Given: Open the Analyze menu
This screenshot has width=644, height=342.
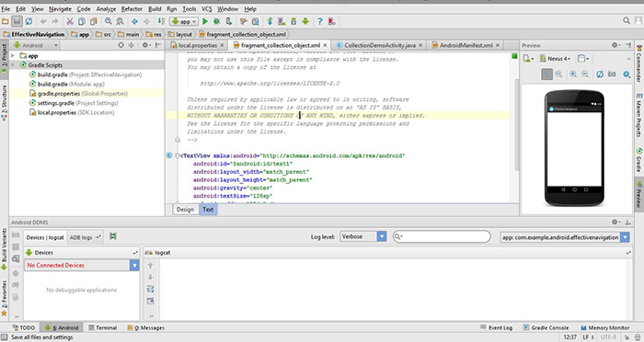Looking at the screenshot, I should coord(106,8).
